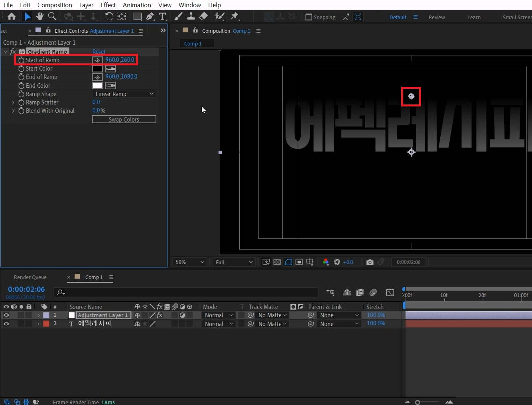Open grid and guide options icon

pyautogui.click(x=310, y=262)
